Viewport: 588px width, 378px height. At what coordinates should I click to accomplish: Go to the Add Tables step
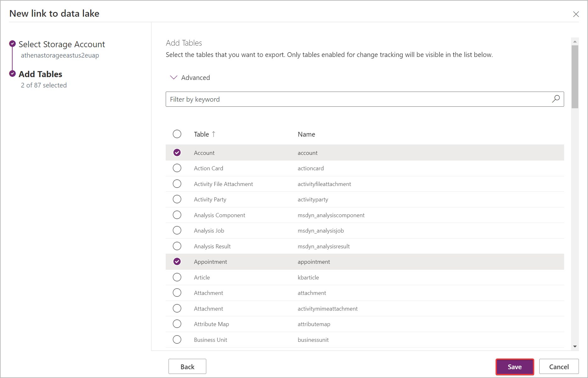tap(41, 74)
